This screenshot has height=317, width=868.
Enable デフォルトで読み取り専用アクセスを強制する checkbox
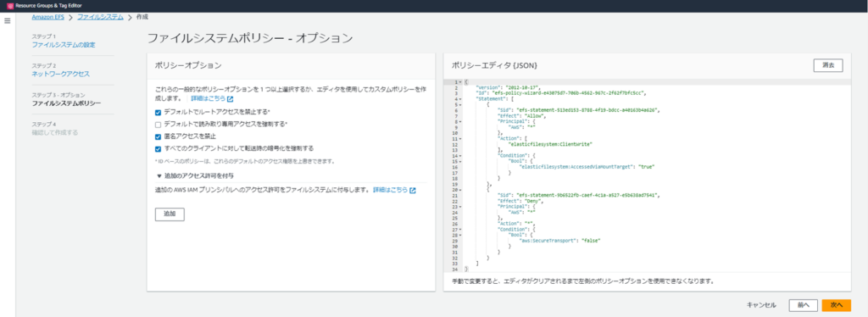pos(159,125)
